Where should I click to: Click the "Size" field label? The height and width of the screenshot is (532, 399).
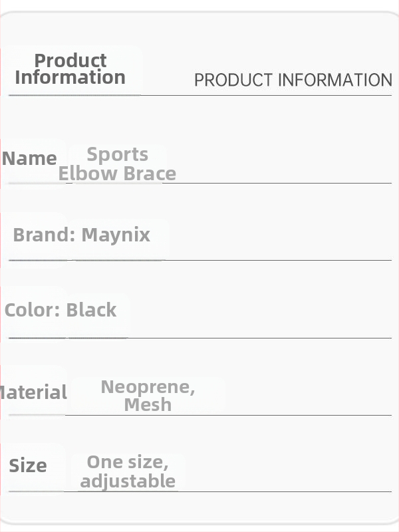click(x=28, y=465)
